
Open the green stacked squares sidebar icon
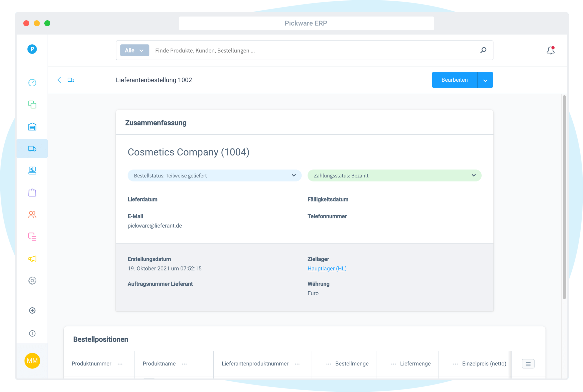click(x=32, y=104)
